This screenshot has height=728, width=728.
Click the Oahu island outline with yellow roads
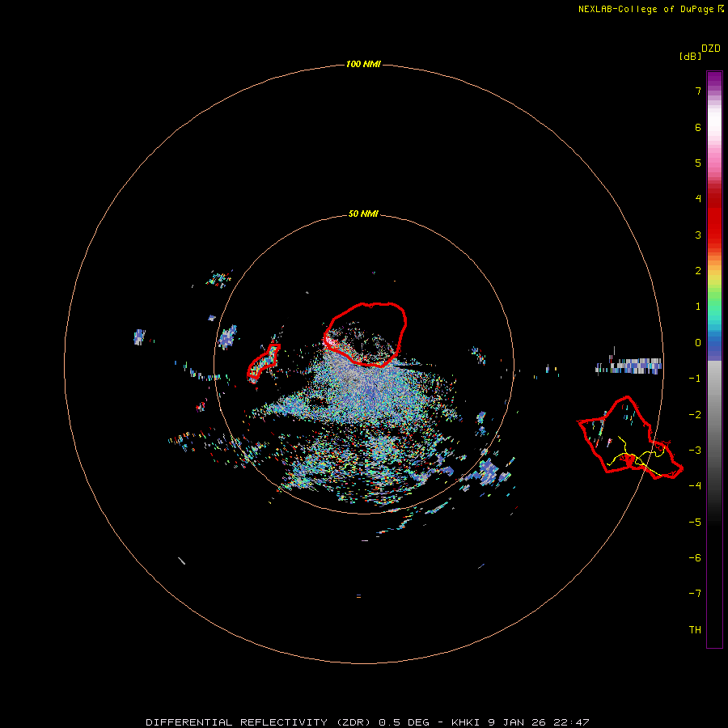632,438
